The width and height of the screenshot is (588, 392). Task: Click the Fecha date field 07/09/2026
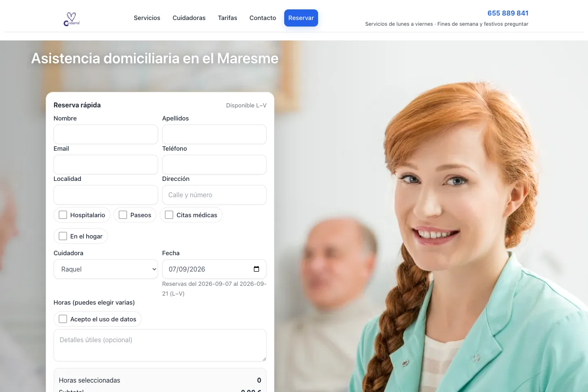click(214, 269)
